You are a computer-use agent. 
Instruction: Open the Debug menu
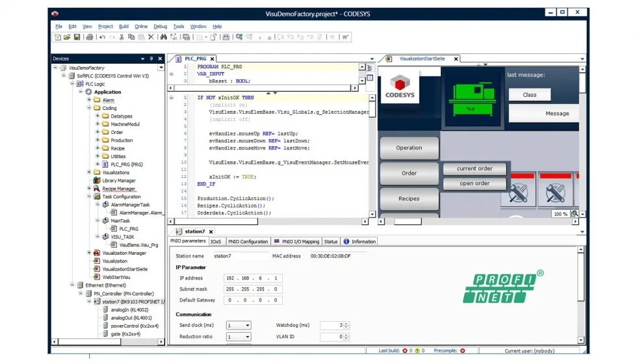(161, 27)
